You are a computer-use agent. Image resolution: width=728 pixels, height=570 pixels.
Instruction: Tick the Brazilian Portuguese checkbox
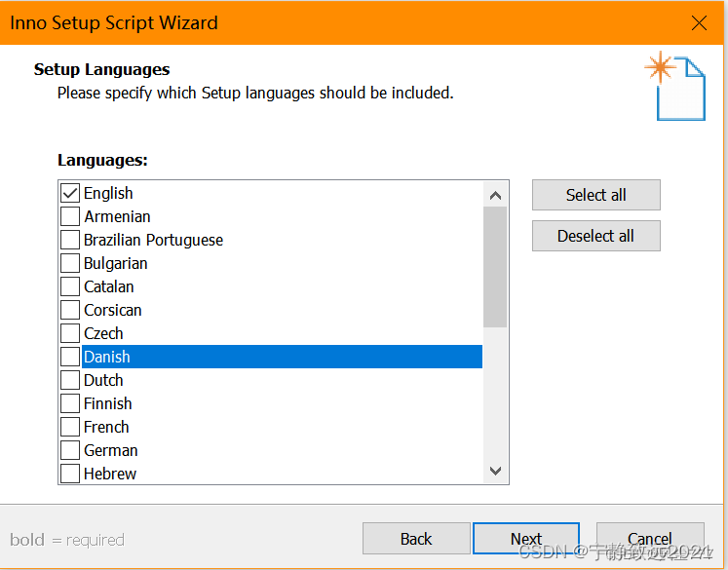70,240
